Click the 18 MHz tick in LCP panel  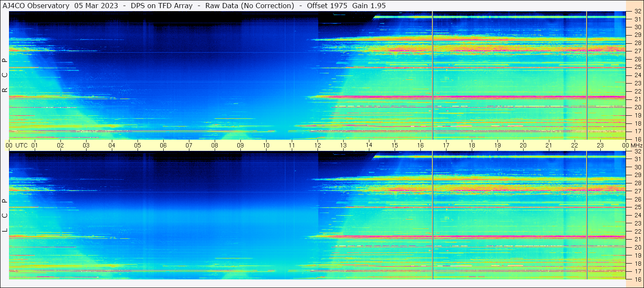click(638, 264)
